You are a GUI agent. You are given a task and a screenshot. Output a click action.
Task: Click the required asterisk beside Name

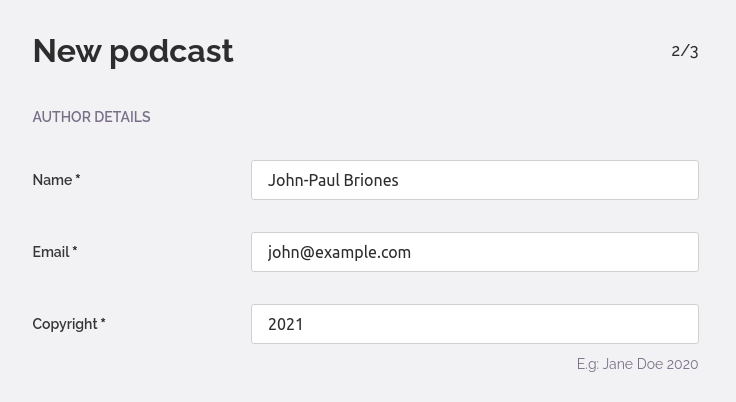point(78,179)
